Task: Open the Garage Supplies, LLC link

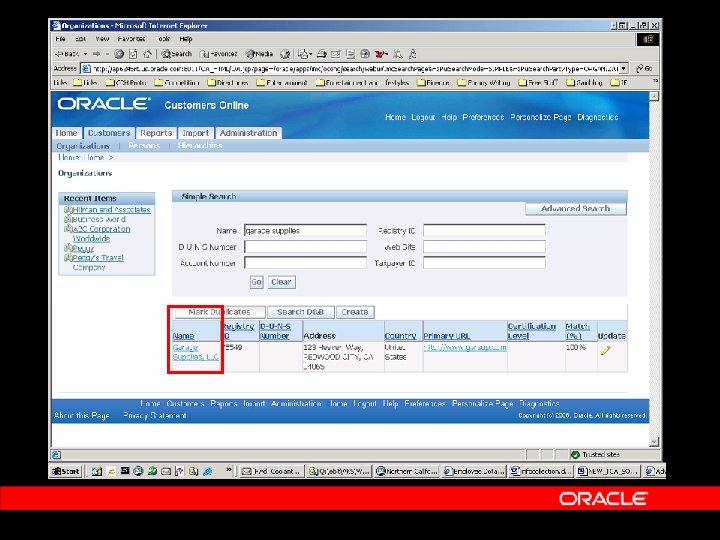Action: (196, 352)
